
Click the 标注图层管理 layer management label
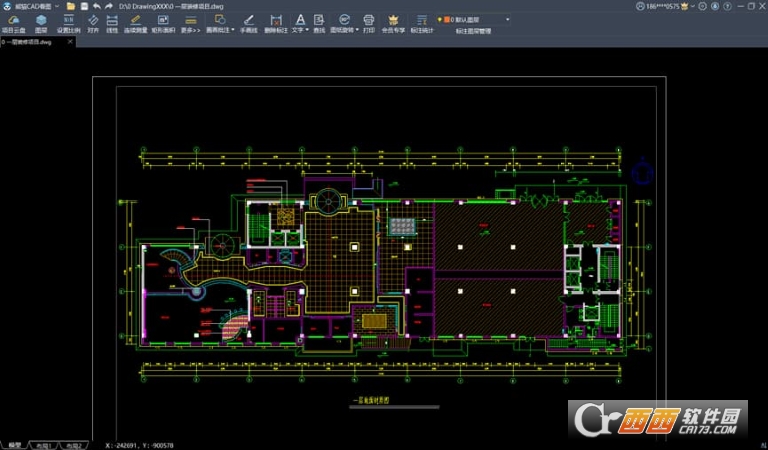tap(473, 31)
